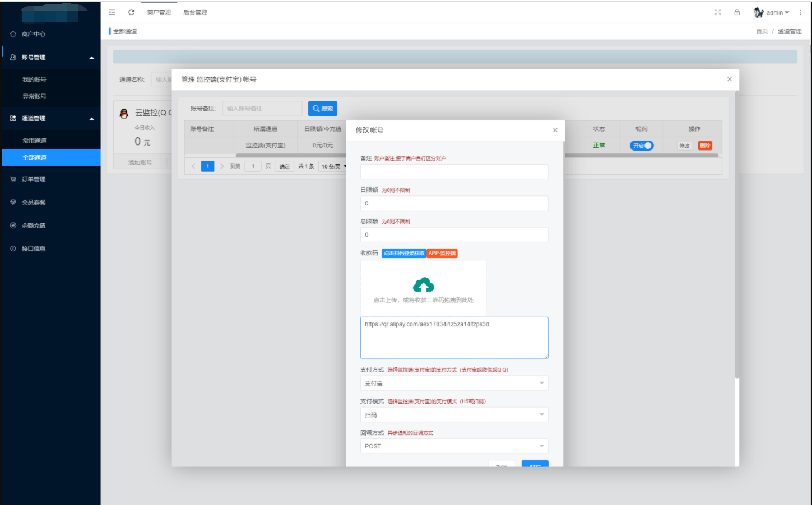Click the 日限额 input field
The width and height of the screenshot is (812, 505).
(x=454, y=203)
